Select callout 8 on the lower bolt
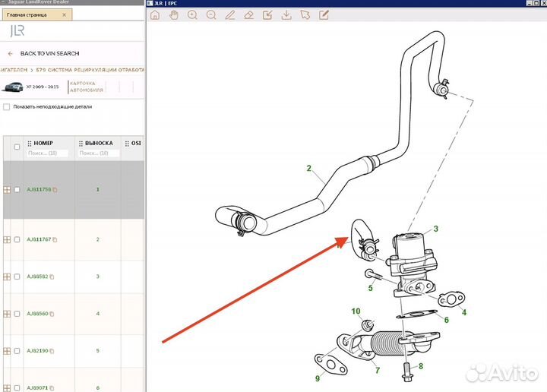This screenshot has height=392, width=547. pos(421,366)
